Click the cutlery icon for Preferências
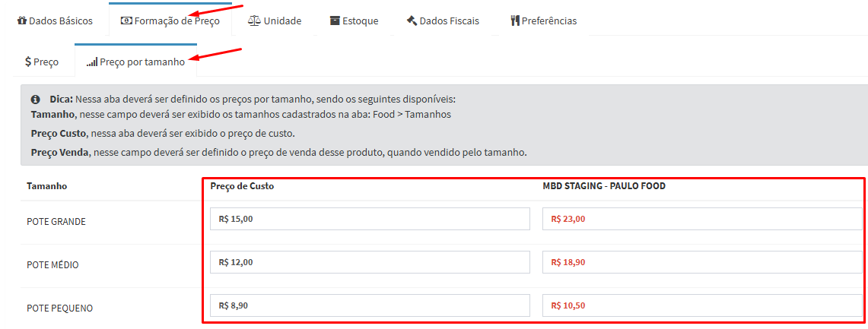Screen dimensions: 868x329 coord(515,21)
